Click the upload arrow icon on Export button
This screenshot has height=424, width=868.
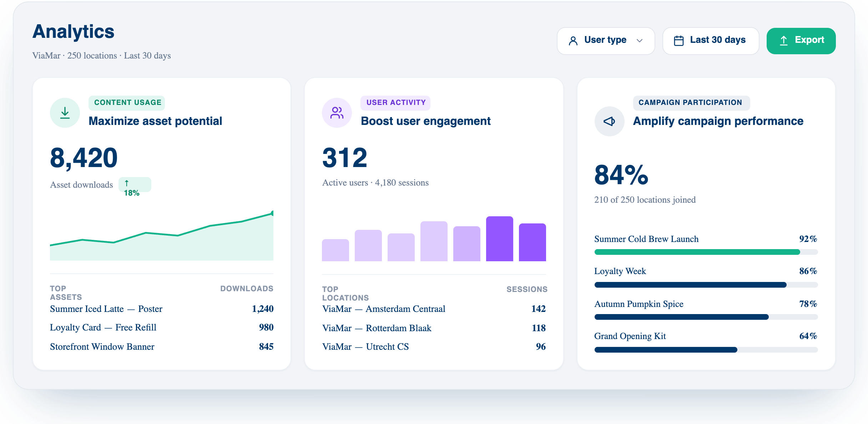coord(784,41)
